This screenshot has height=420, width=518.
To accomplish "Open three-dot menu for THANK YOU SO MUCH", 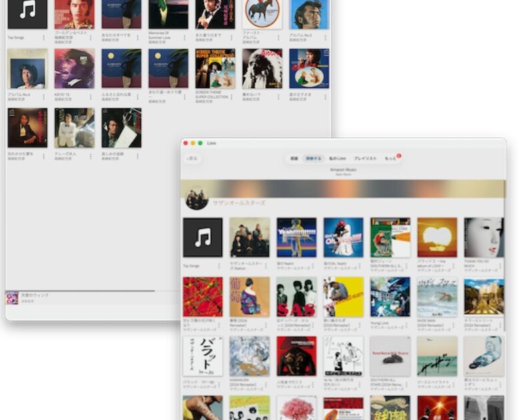I will click(500, 266).
